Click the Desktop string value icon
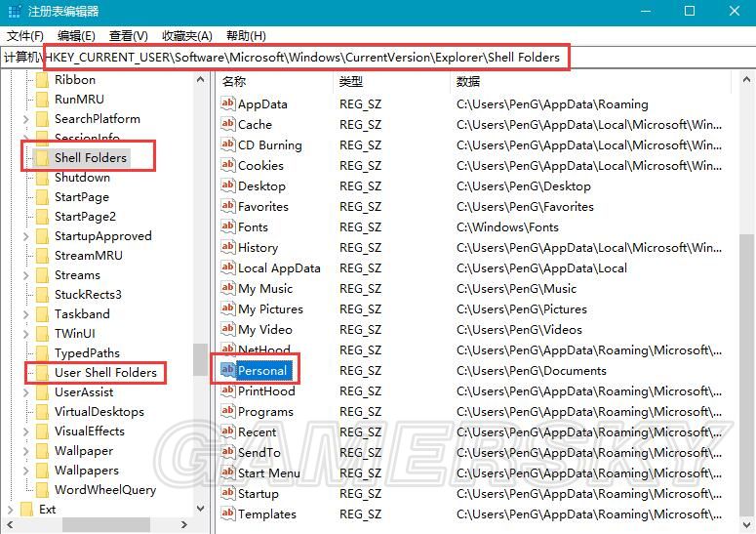 coord(227,185)
